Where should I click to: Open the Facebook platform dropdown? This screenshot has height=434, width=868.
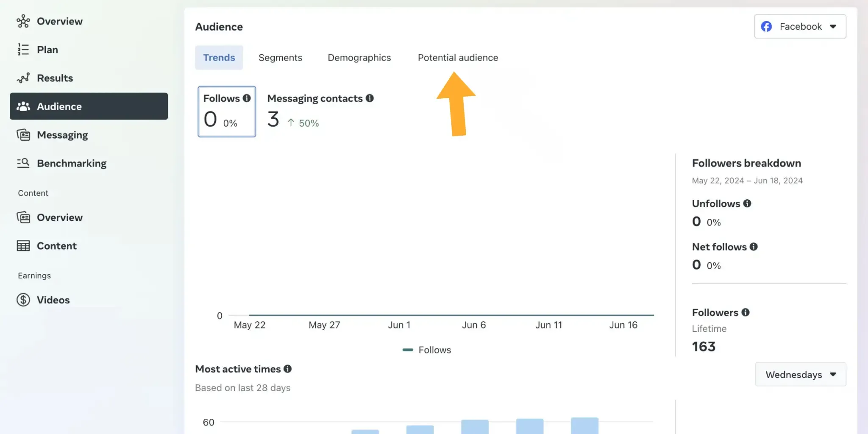coord(800,26)
